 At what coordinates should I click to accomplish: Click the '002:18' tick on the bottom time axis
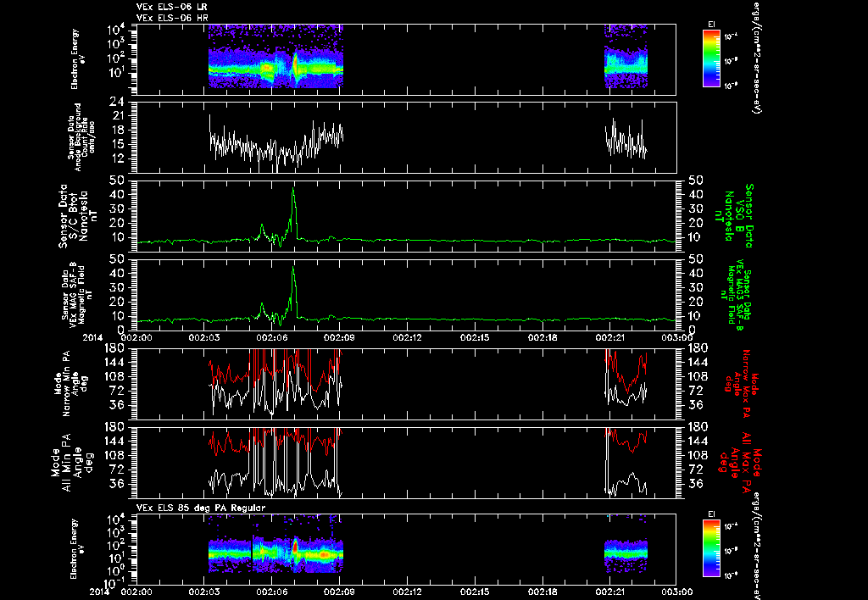click(x=542, y=592)
